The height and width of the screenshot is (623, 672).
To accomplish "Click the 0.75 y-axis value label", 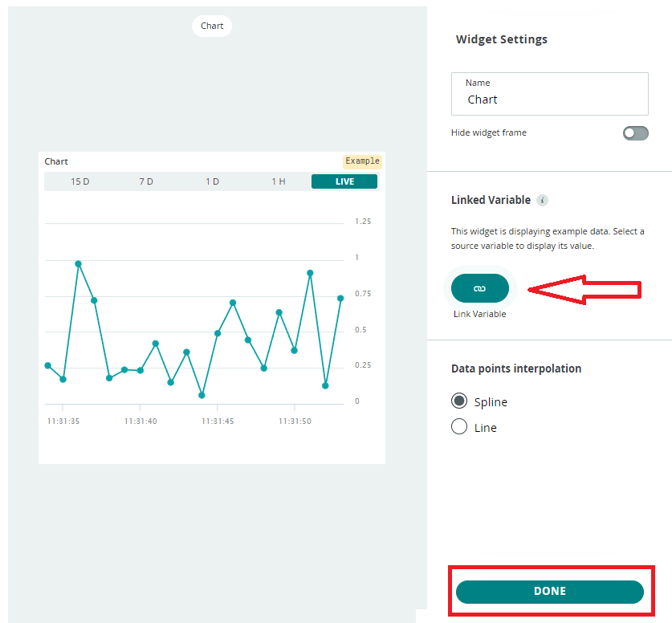I will point(363,294).
